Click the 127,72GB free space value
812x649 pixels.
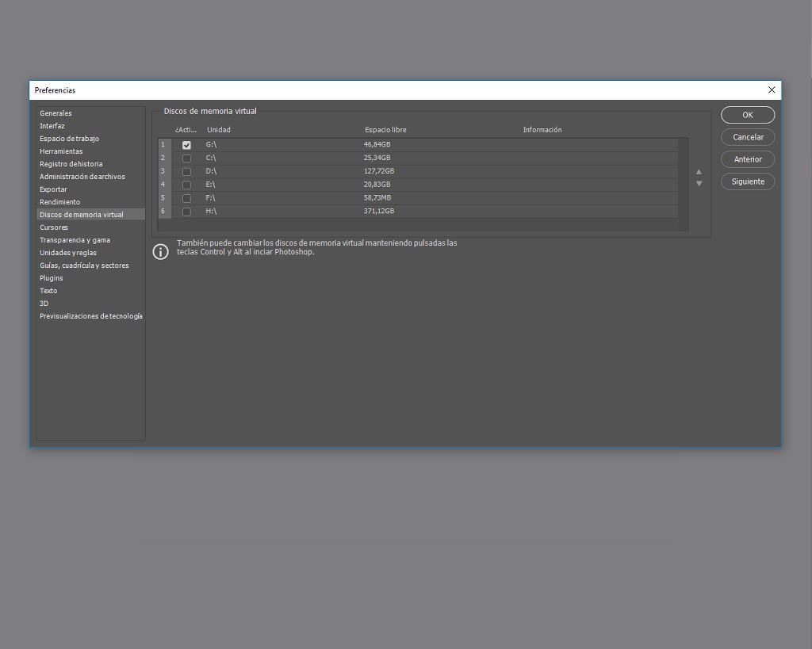pos(379,171)
